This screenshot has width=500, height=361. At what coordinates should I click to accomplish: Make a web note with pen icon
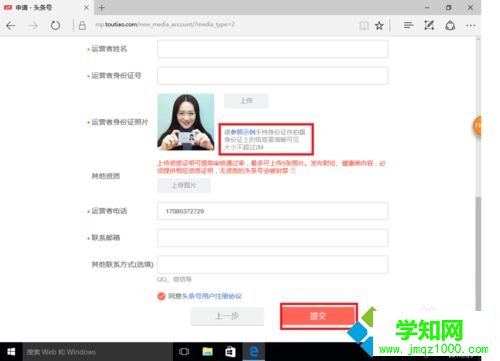[429, 25]
